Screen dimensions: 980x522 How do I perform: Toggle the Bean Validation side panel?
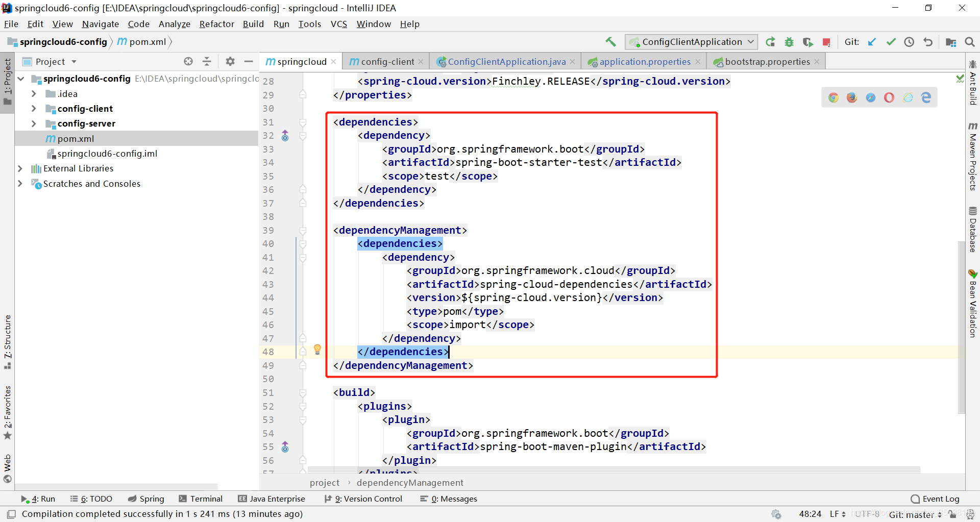pos(973,304)
